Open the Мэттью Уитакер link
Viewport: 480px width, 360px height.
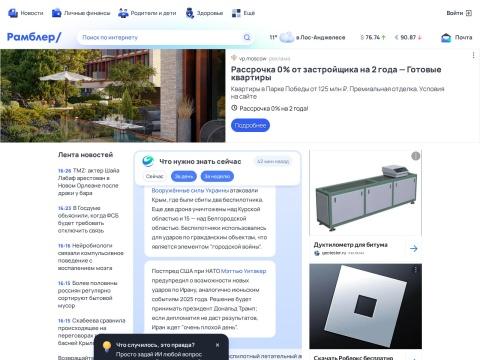(x=244, y=271)
